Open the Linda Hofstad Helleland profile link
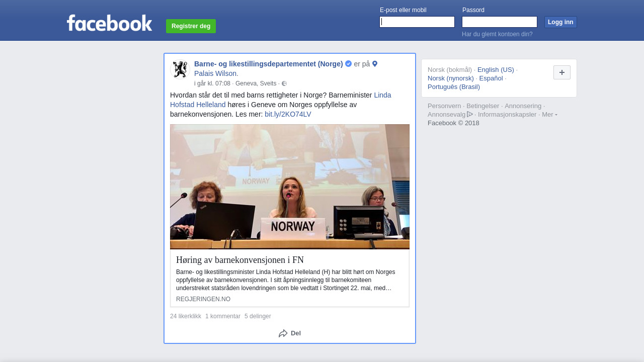This screenshot has height=362, width=644. (x=382, y=95)
